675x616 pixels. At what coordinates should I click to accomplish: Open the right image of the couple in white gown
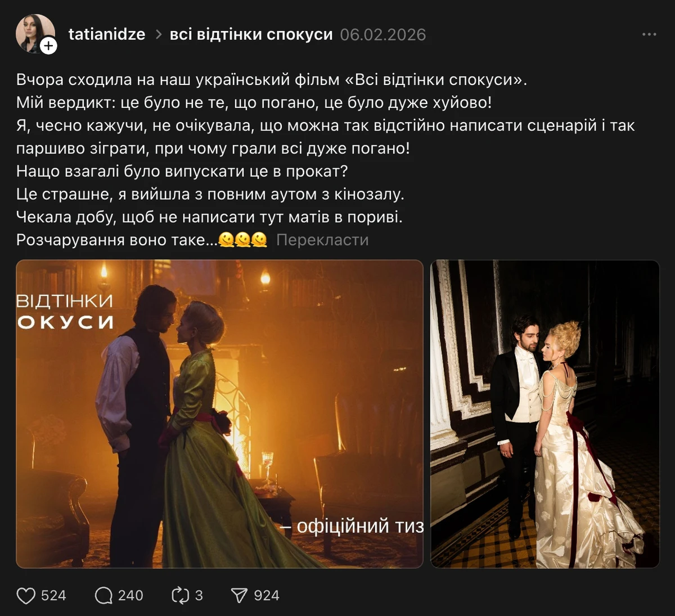(x=544, y=413)
